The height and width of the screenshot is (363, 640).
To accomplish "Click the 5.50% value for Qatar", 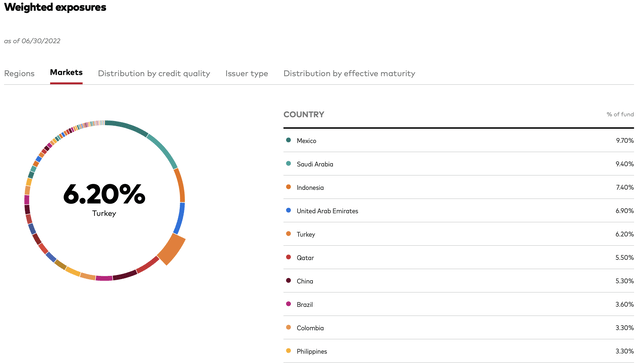I will [624, 258].
